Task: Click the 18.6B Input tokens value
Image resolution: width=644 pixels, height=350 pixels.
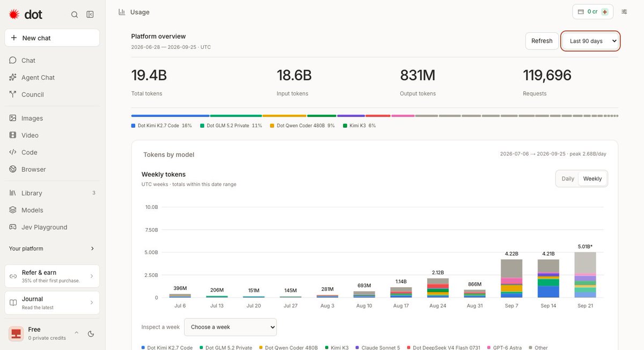Action: pos(294,75)
